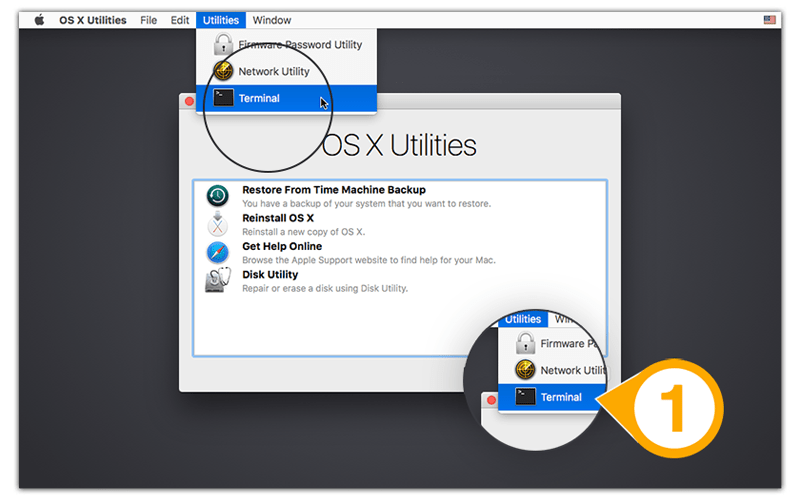
Task: Open the OS X Utilities application menu
Action: (92, 20)
